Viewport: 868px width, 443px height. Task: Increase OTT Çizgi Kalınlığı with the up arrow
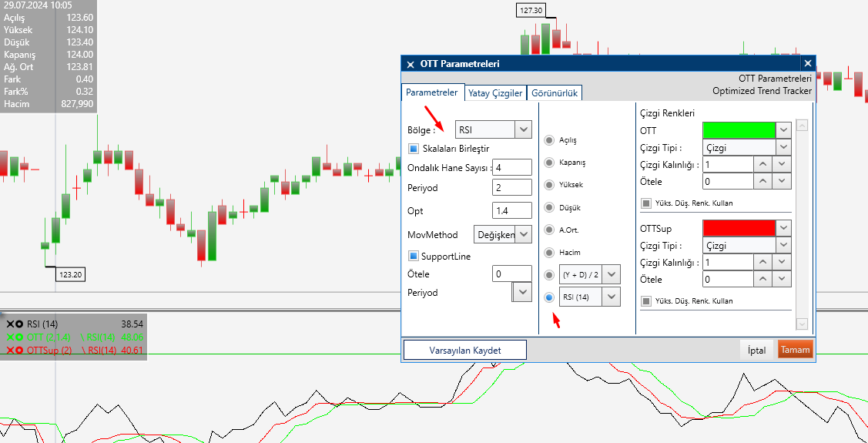pos(762,164)
